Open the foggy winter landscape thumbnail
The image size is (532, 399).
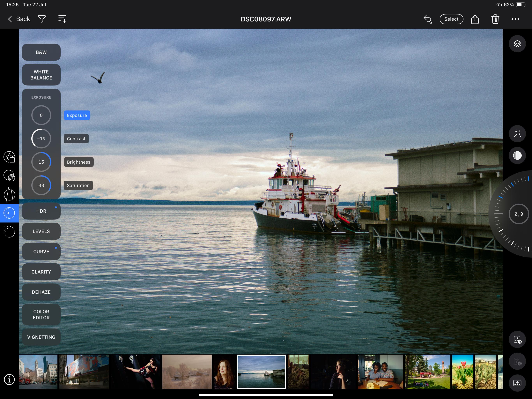187,372
